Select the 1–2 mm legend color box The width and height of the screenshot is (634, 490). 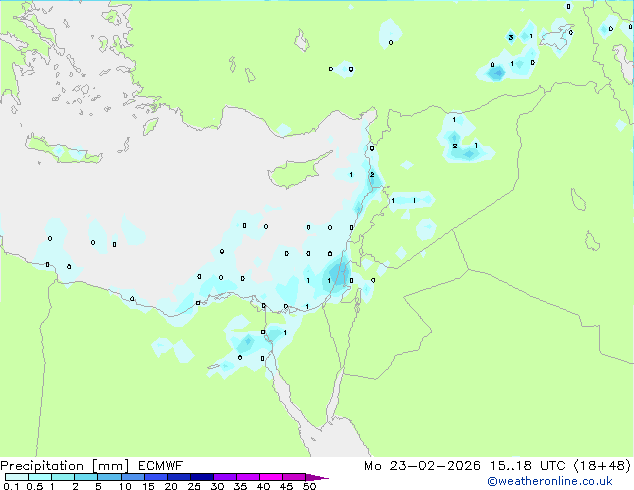63,477
